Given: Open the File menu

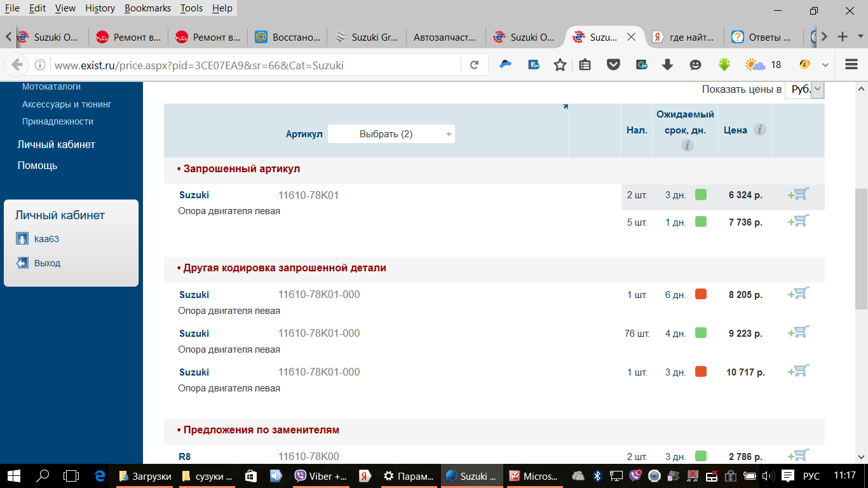Looking at the screenshot, I should click(12, 8).
